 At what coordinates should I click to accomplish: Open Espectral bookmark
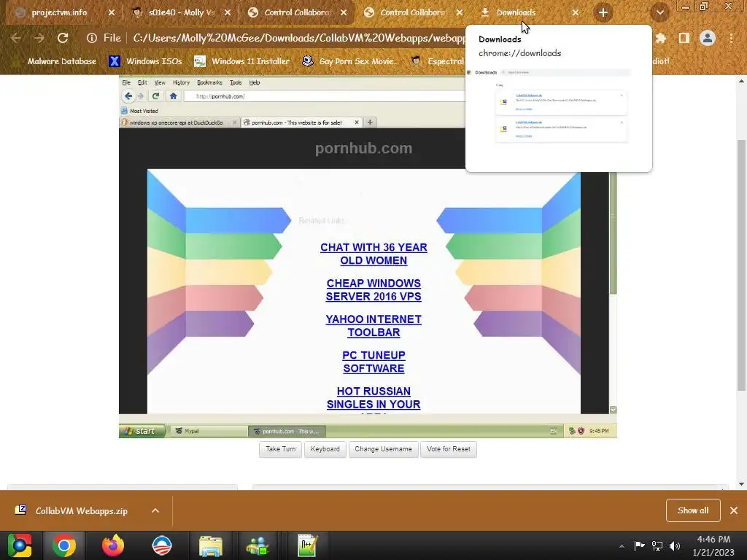point(438,61)
